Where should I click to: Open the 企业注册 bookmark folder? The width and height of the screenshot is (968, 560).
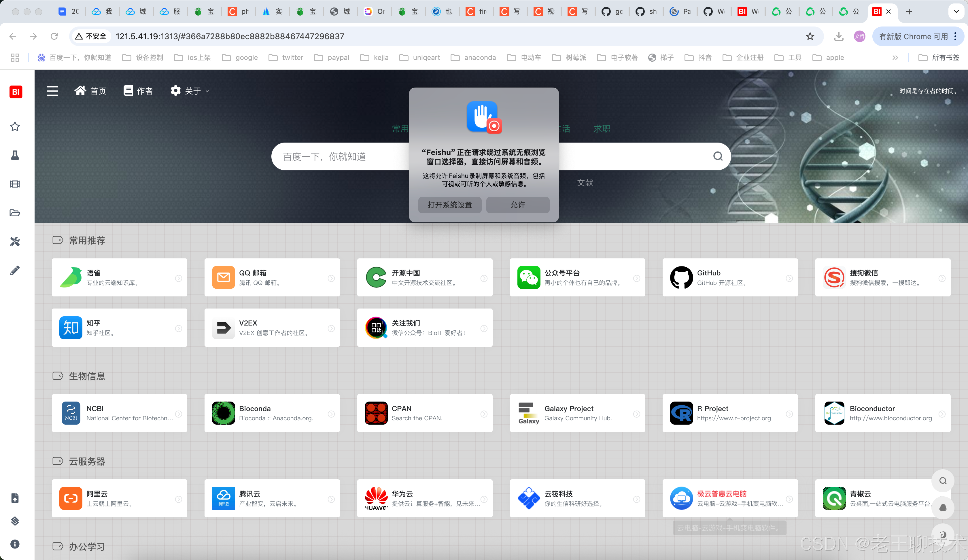pyautogui.click(x=743, y=58)
